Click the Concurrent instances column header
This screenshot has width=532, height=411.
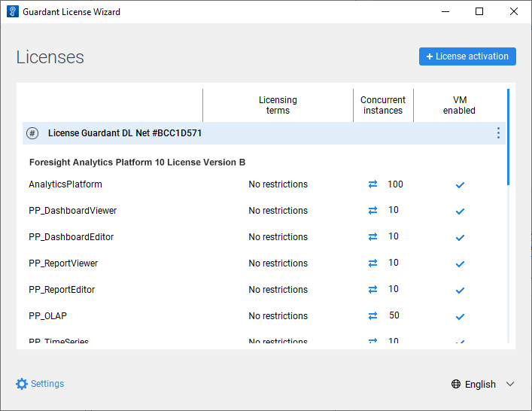[x=383, y=105]
